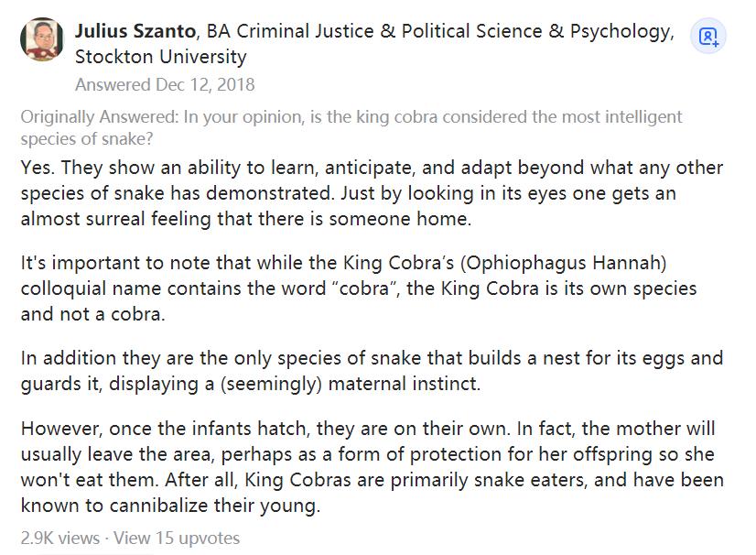Click the "Stockton University" credential text
Image resolution: width=756 pixels, height=555 pixels.
pos(161,57)
